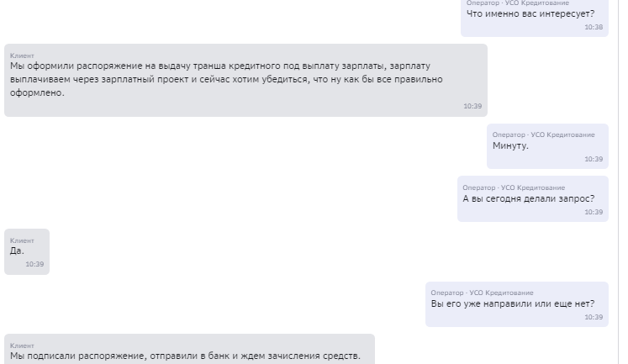Viewport: 628px width, 364px height.
Task: Click the "Клиент" label above the "Да." message
Action: pos(22,240)
